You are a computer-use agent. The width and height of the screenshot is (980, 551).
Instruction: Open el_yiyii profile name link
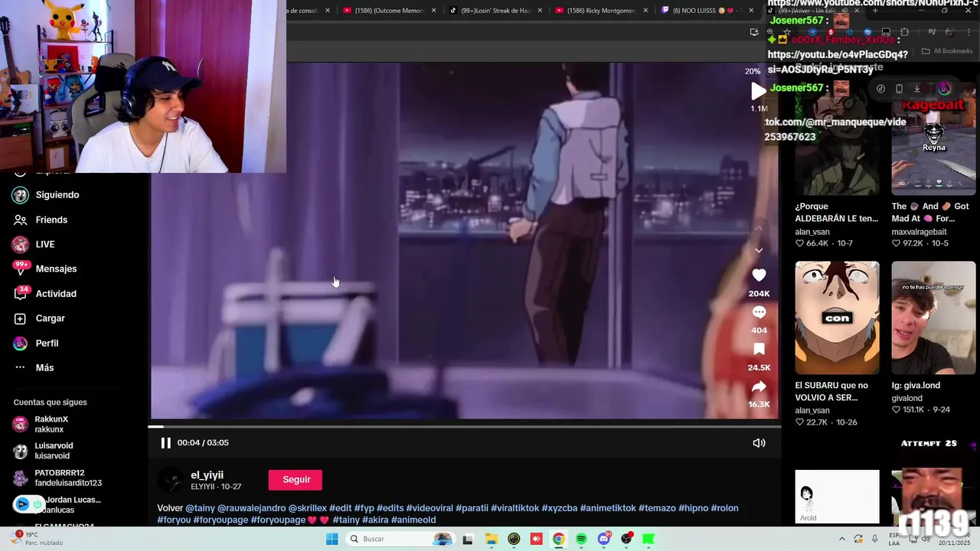(207, 475)
